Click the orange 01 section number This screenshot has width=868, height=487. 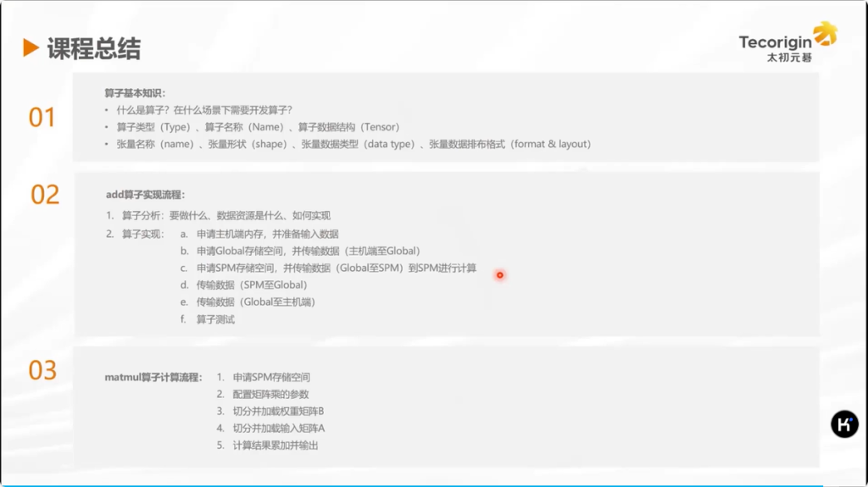click(42, 118)
